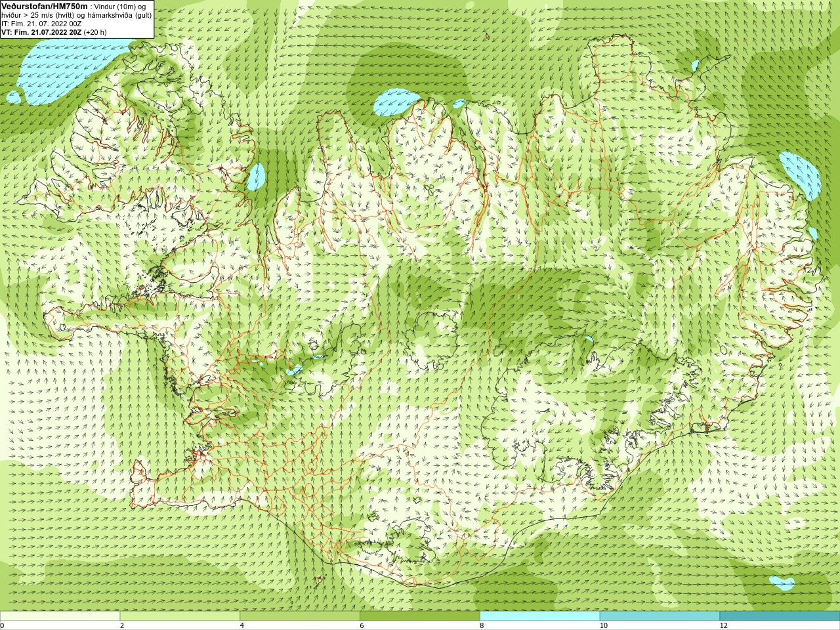This screenshot has width=840, height=630.
Task: Click the scale label '6'
Action: [362, 625]
